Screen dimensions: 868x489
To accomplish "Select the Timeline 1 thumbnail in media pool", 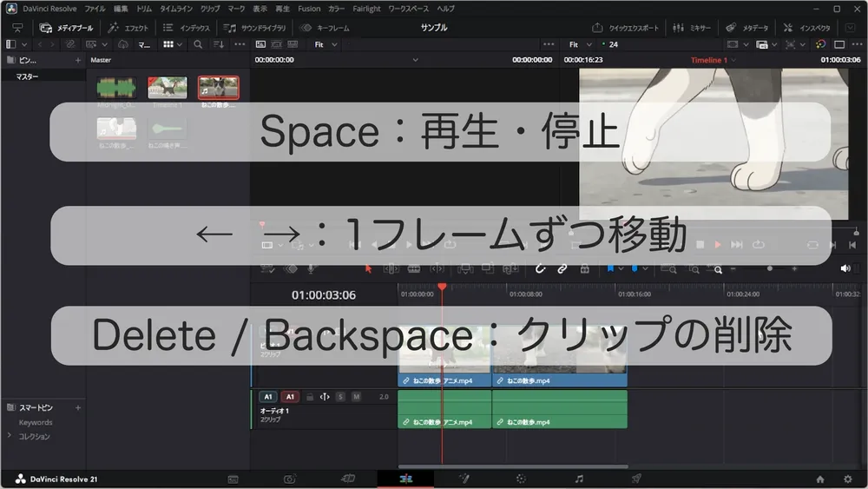I will pyautogui.click(x=168, y=88).
